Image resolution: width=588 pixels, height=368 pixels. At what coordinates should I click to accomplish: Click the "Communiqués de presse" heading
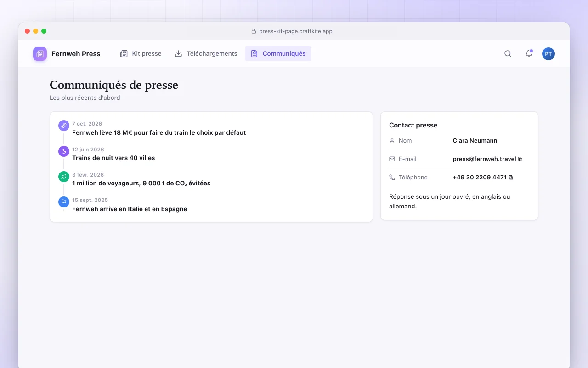click(x=114, y=85)
